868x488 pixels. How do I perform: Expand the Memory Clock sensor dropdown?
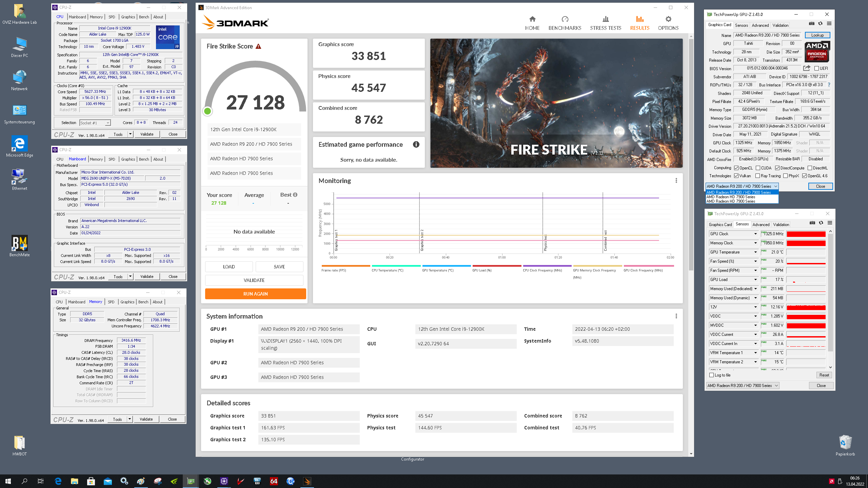click(755, 243)
